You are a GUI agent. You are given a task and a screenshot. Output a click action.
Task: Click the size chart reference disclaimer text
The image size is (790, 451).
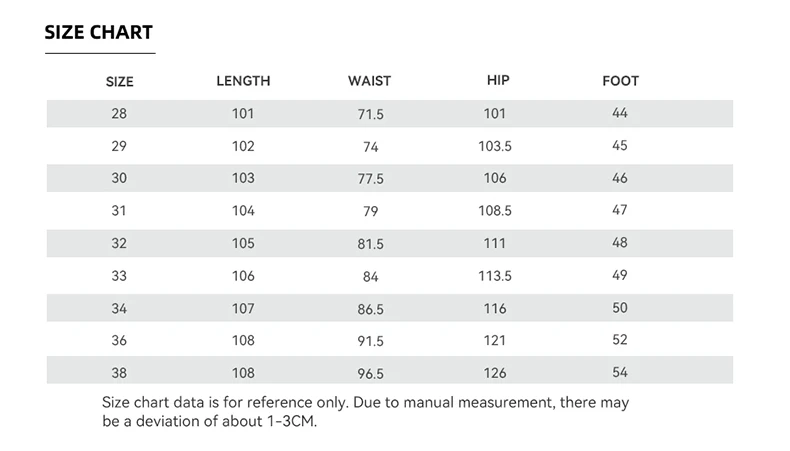366,411
